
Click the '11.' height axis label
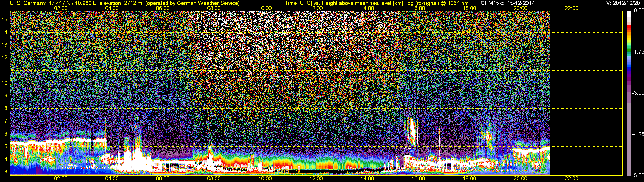(x=5, y=70)
